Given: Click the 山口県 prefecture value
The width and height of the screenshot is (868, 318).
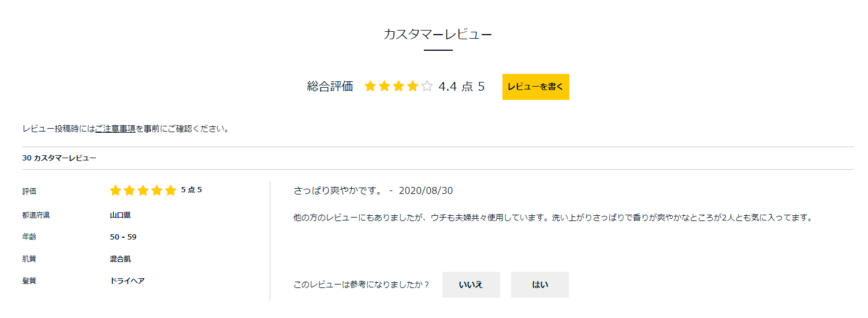Looking at the screenshot, I should 120,215.
